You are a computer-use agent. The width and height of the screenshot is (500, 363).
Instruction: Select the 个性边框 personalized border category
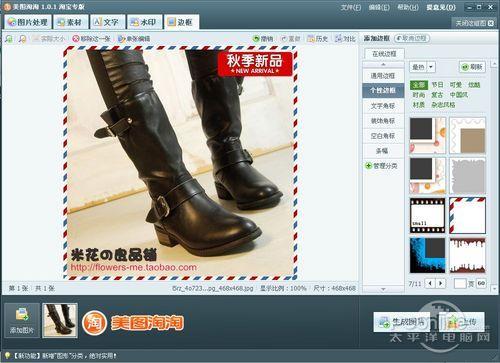point(383,90)
